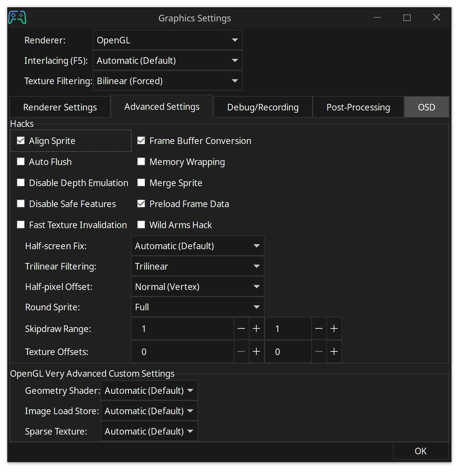This screenshot has height=476, width=462.
Task: Enable Memory Wrapping
Action: click(x=141, y=161)
